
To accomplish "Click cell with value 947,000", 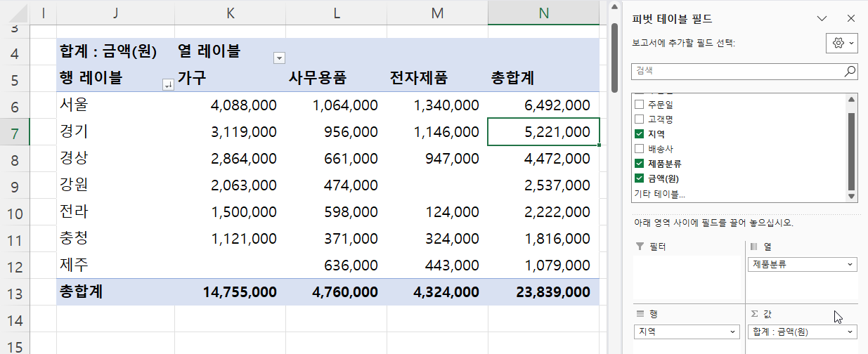I will [437, 159].
